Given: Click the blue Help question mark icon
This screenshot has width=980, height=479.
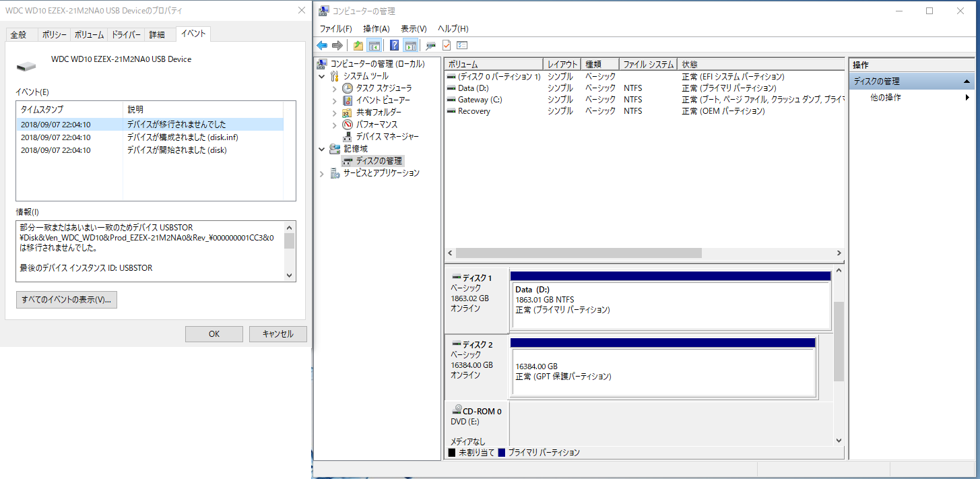Looking at the screenshot, I should tap(394, 45).
